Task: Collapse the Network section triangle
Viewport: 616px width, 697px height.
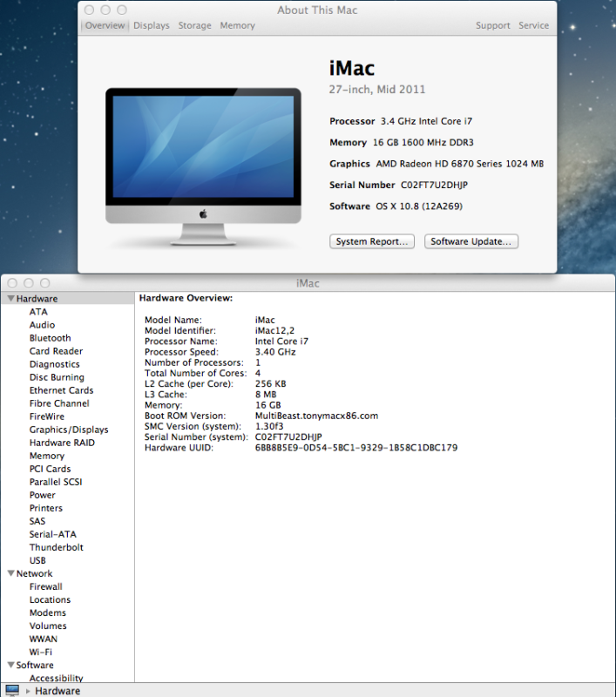Action: click(11, 573)
